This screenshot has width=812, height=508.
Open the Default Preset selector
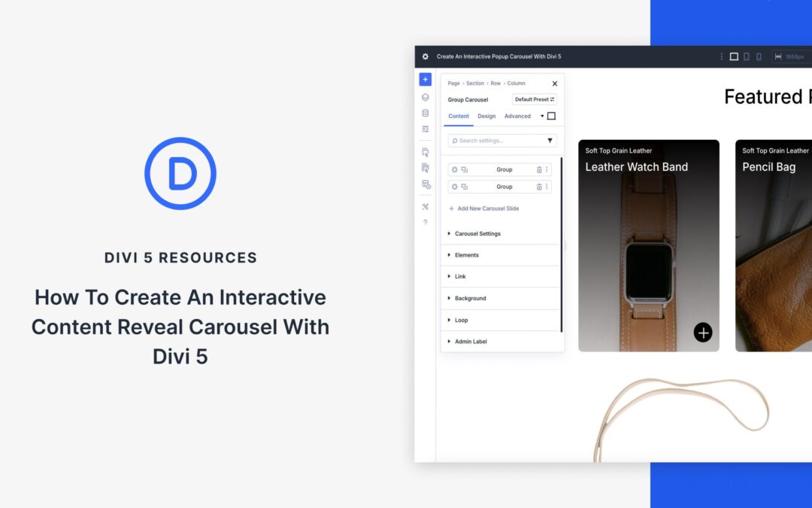(x=533, y=99)
